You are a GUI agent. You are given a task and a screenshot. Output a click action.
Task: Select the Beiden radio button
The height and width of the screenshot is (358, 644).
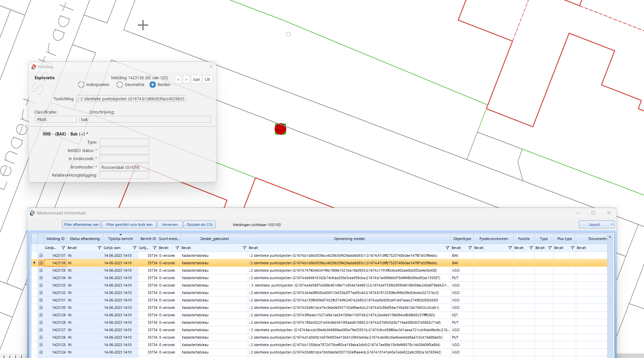153,85
